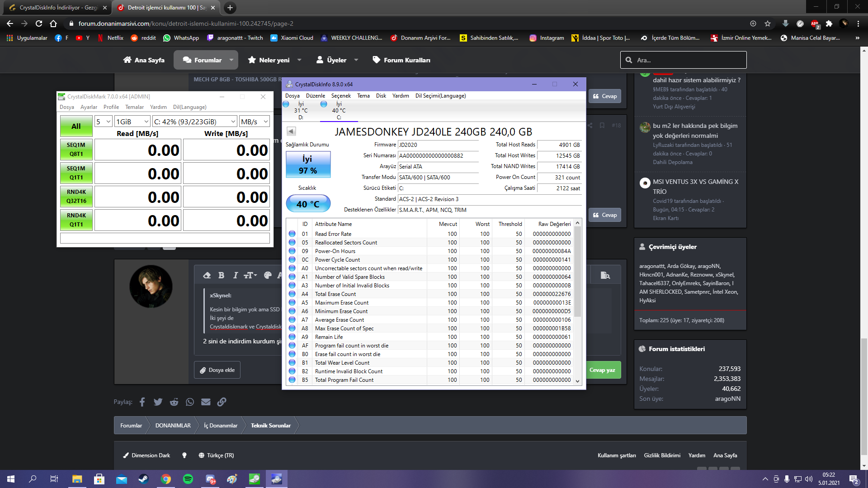Select the D: drive tab at 31 °C
868x488 pixels.
(301, 111)
